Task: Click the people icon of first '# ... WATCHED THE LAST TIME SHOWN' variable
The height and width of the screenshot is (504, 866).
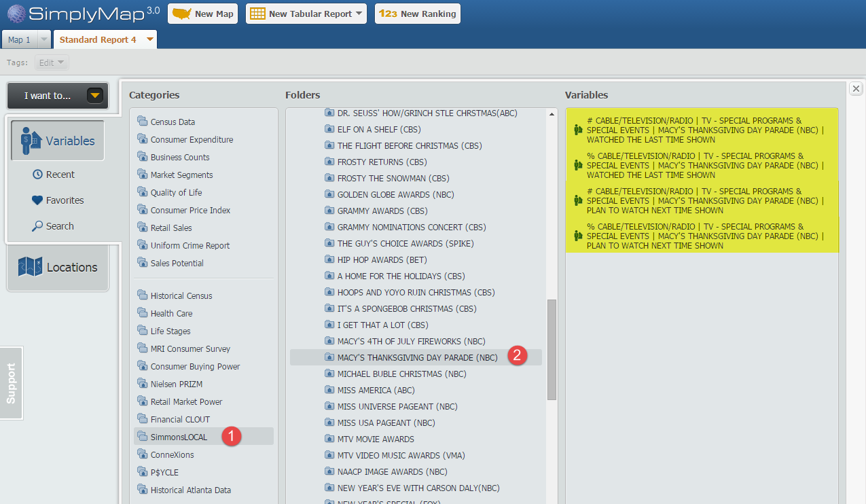Action: coord(579,130)
